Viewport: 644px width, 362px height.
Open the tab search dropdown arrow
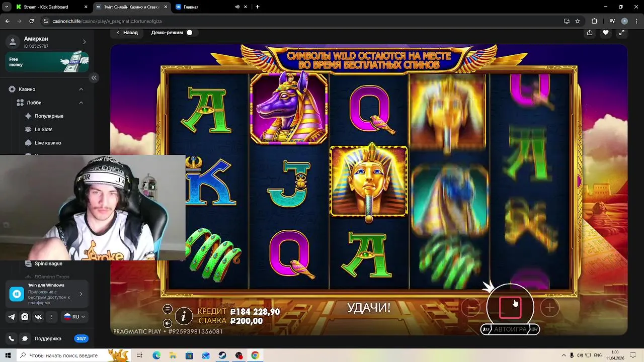point(7,7)
